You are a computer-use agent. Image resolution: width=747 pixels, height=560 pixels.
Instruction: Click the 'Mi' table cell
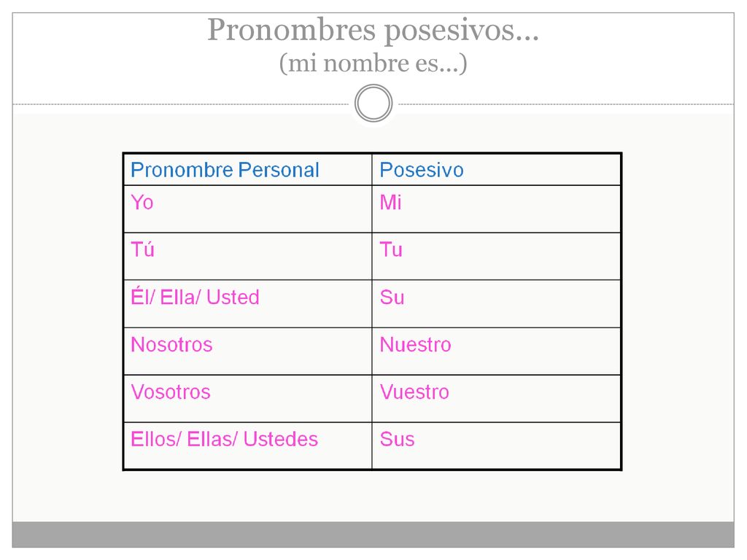tap(496, 209)
